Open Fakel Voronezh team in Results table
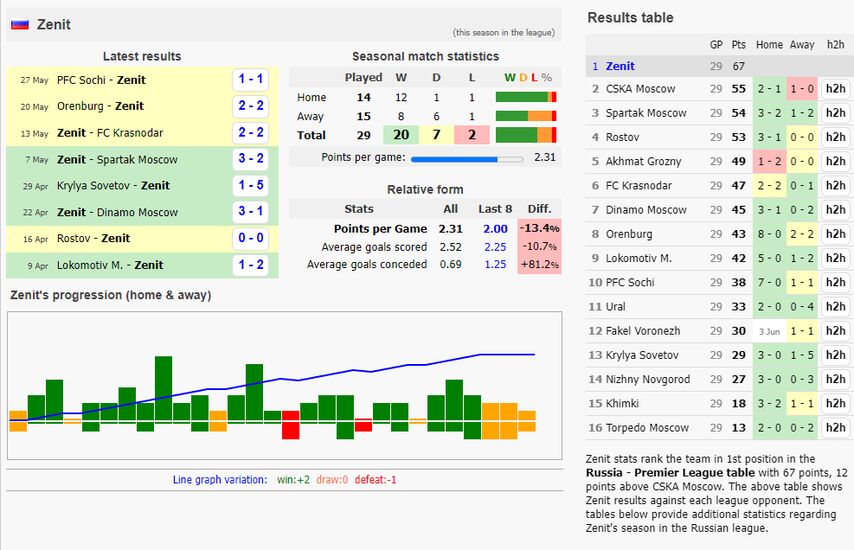854x550 pixels. pos(643,331)
